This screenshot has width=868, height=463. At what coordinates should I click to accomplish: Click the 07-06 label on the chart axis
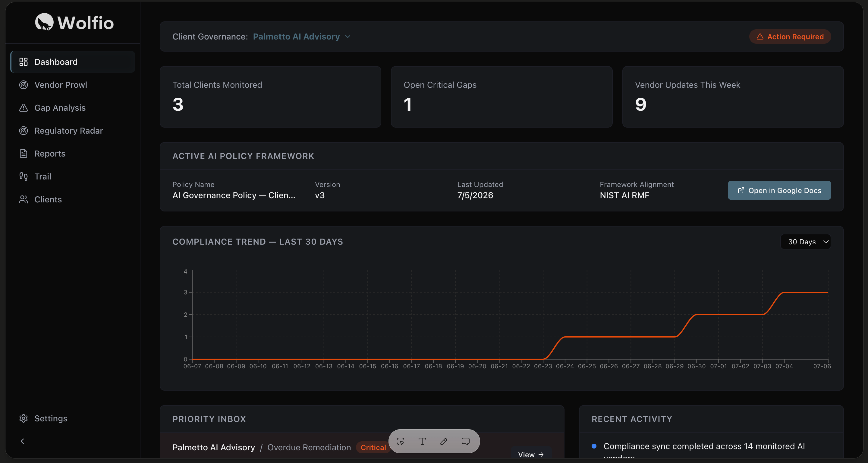(x=822, y=366)
